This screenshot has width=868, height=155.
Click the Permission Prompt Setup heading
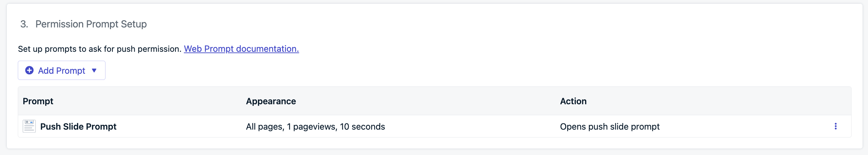coord(91,24)
